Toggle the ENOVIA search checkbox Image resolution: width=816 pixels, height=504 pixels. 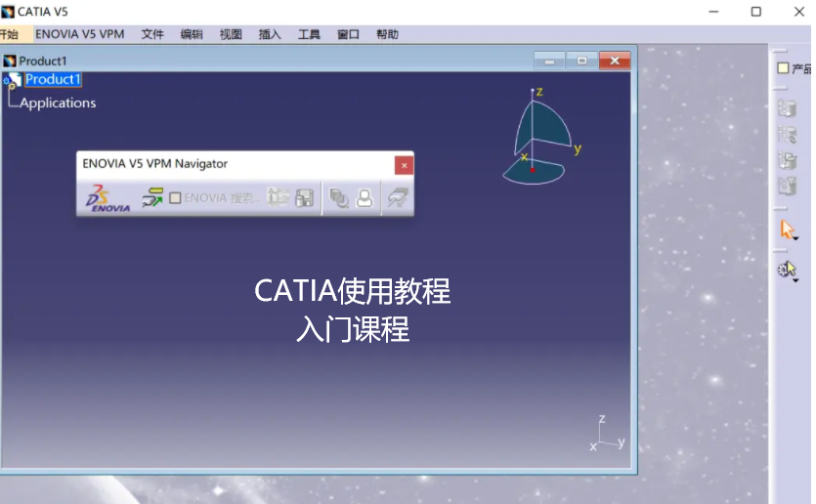pyautogui.click(x=175, y=197)
